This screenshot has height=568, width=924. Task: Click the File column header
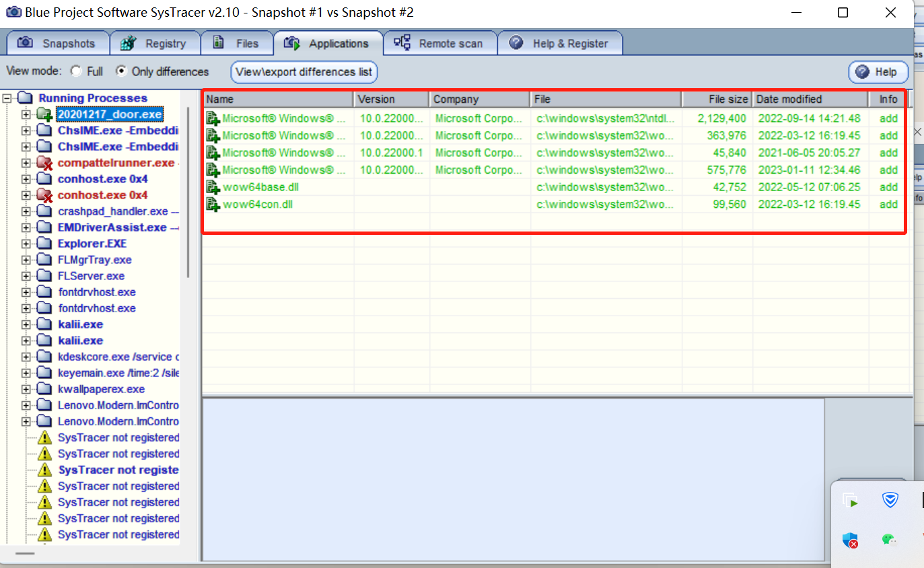[606, 99]
